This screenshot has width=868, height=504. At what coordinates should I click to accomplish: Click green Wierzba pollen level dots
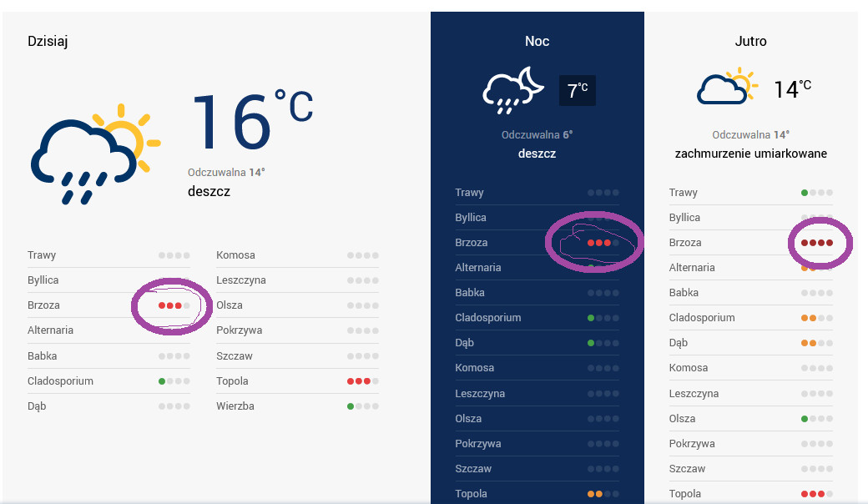(x=363, y=406)
